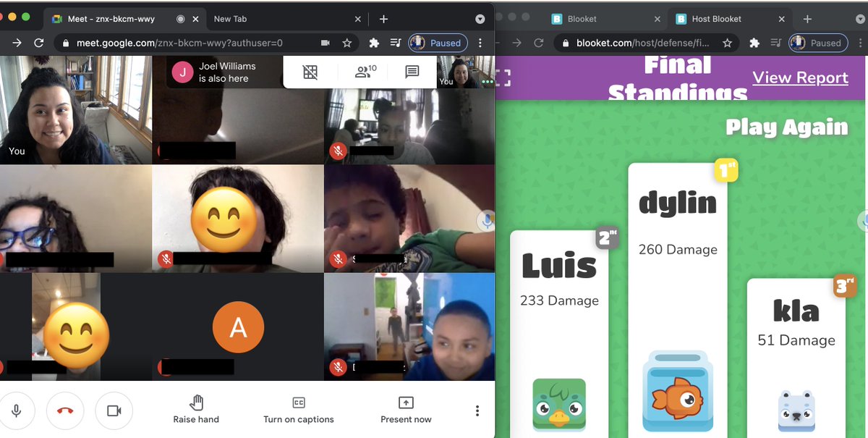Screen dimensions: 868x438
Task: Click the polar bear blook under kla
Action: pos(796,411)
